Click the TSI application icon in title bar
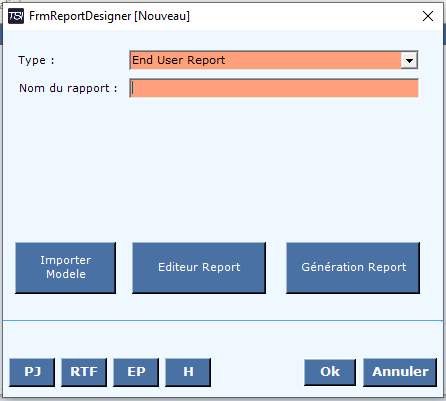Image resolution: width=446 pixels, height=401 pixels. (16, 16)
